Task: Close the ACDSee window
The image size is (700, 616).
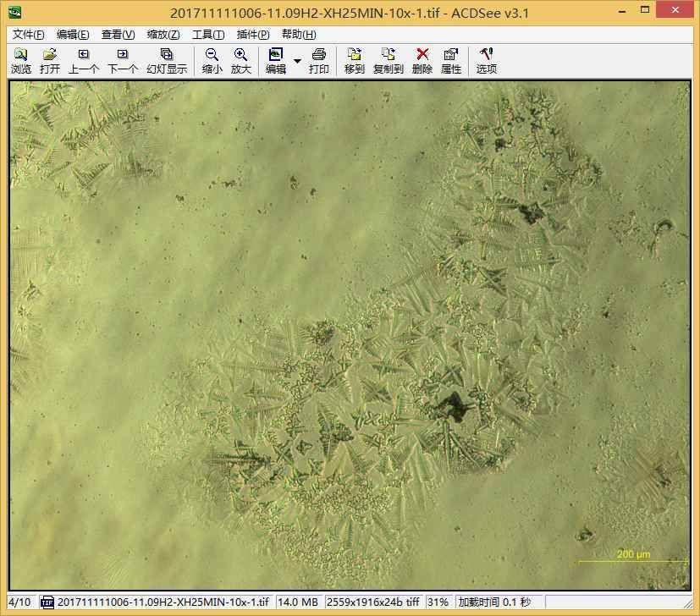Action: [x=675, y=10]
